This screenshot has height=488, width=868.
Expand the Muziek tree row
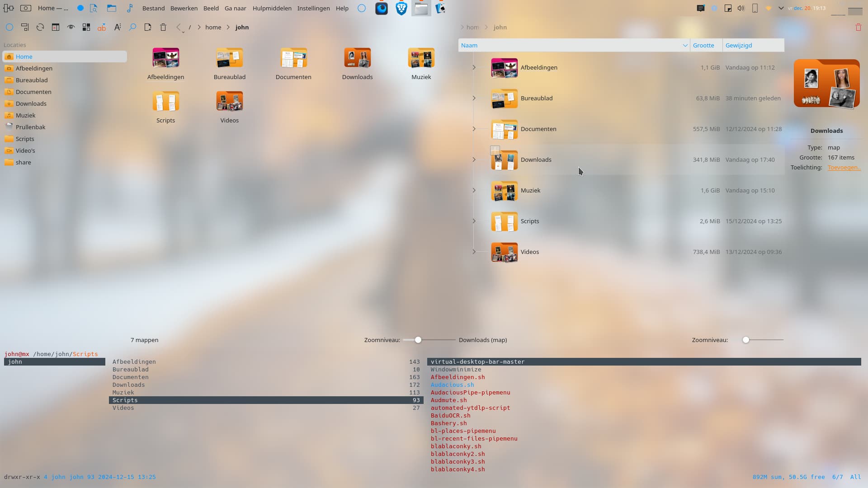tap(474, 190)
